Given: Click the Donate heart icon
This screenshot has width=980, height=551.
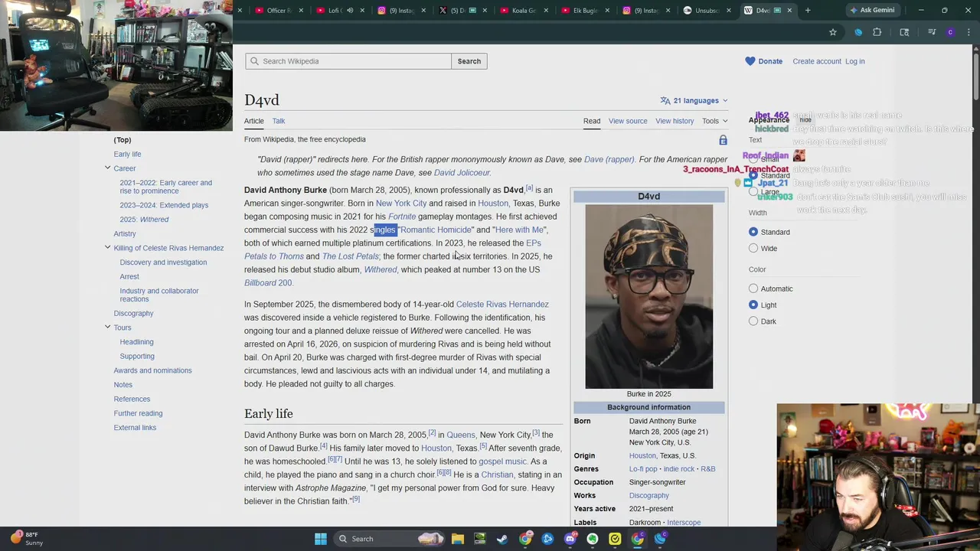Looking at the screenshot, I should [750, 61].
